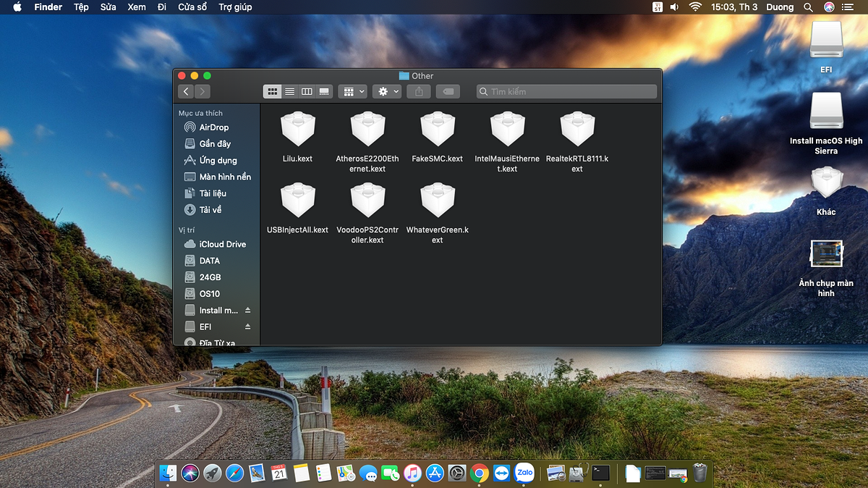Image resolution: width=868 pixels, height=488 pixels.
Task: Open Google Chrome from the dock
Action: pyautogui.click(x=479, y=474)
